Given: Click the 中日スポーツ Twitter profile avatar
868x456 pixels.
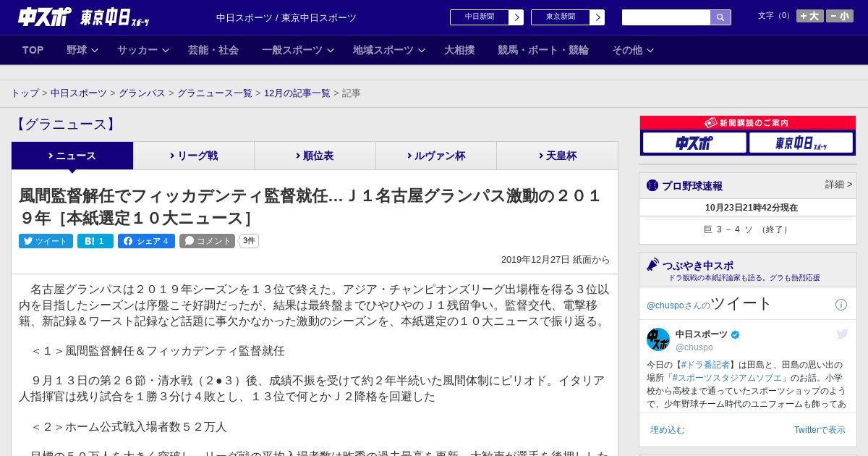Looking at the screenshot, I should [x=658, y=339].
